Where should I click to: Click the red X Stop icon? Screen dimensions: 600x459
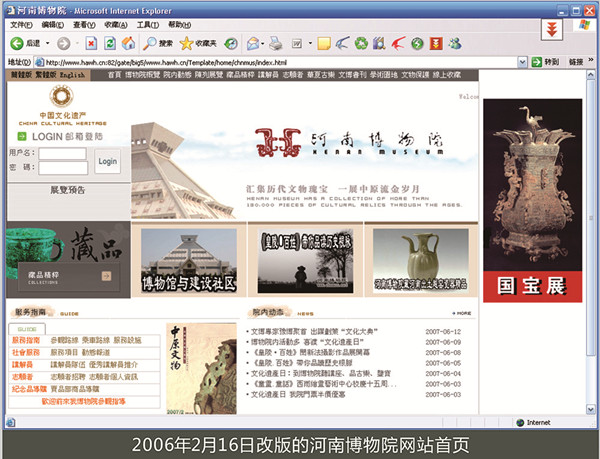[91, 44]
